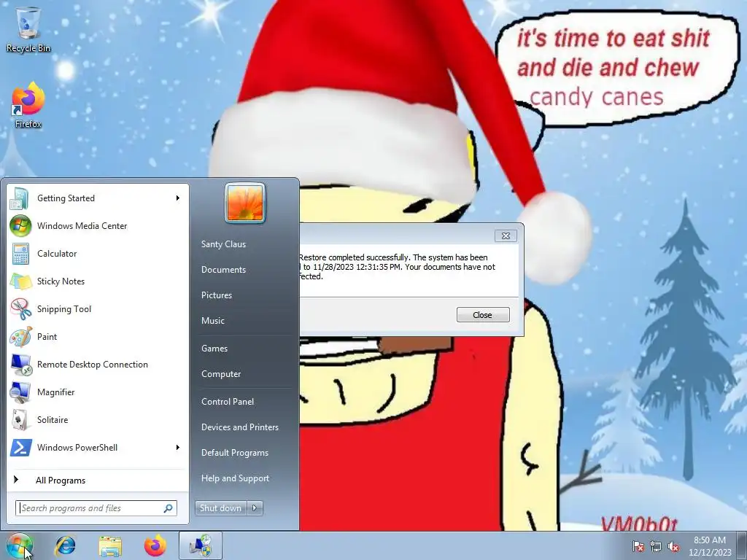Click the search magnifier icon
The width and height of the screenshot is (747, 560).
point(169,508)
